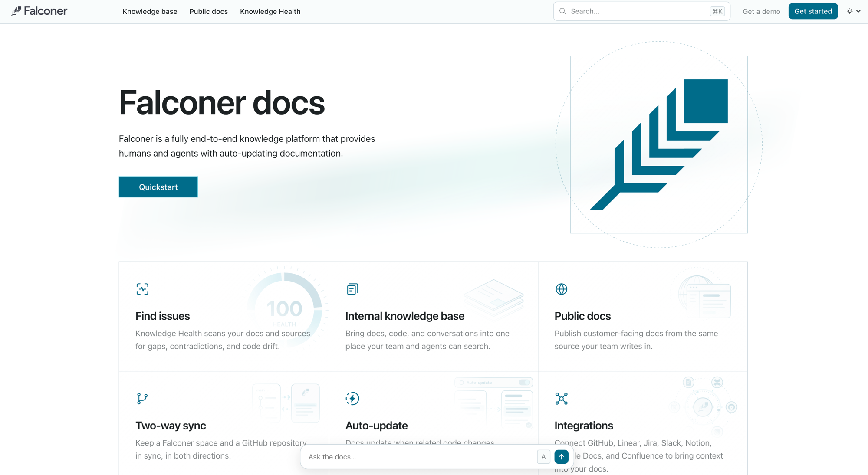Open the theme switcher sun dropdown
This screenshot has width=868, height=475.
(854, 11)
